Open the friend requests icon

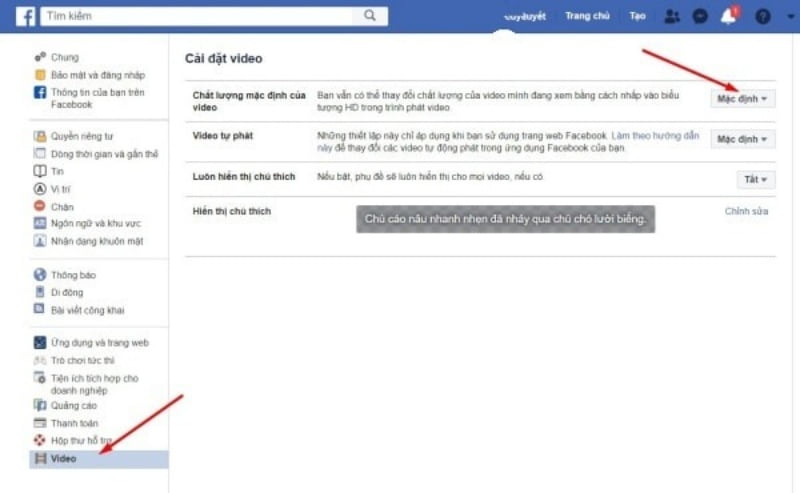click(672, 17)
